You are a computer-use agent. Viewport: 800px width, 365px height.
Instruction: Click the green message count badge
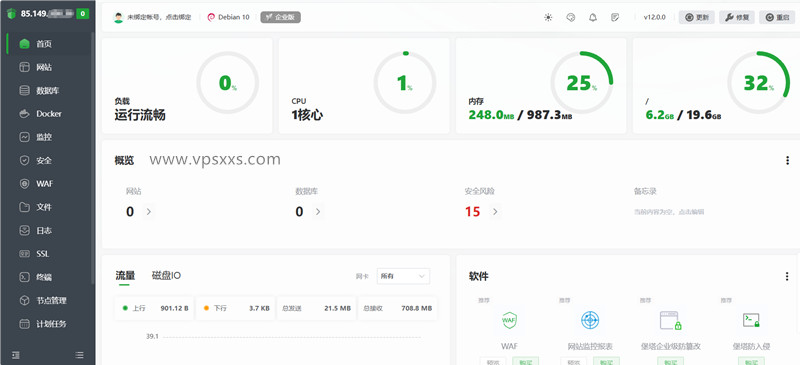click(83, 14)
